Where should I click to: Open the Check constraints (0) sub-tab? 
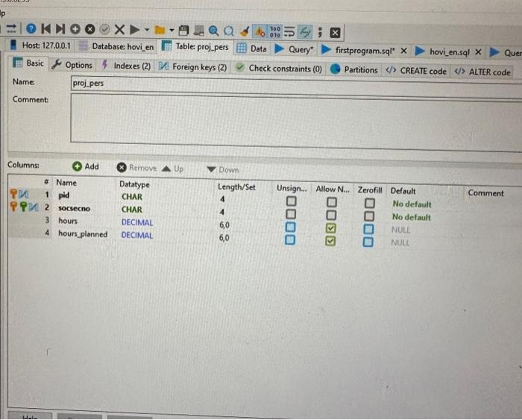click(279, 69)
